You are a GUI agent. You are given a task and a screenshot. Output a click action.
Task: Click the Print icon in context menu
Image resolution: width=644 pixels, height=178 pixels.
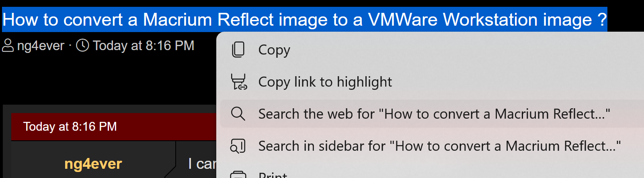[238, 175]
